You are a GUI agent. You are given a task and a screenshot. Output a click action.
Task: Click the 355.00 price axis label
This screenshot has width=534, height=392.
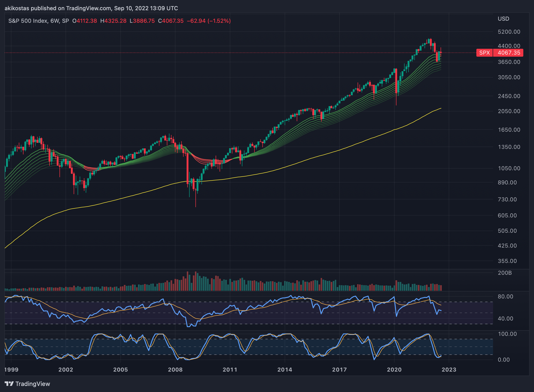(x=507, y=261)
